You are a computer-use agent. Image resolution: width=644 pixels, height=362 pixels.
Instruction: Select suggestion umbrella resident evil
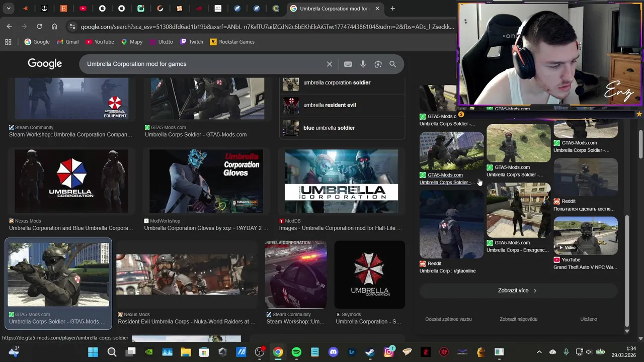[342, 105]
